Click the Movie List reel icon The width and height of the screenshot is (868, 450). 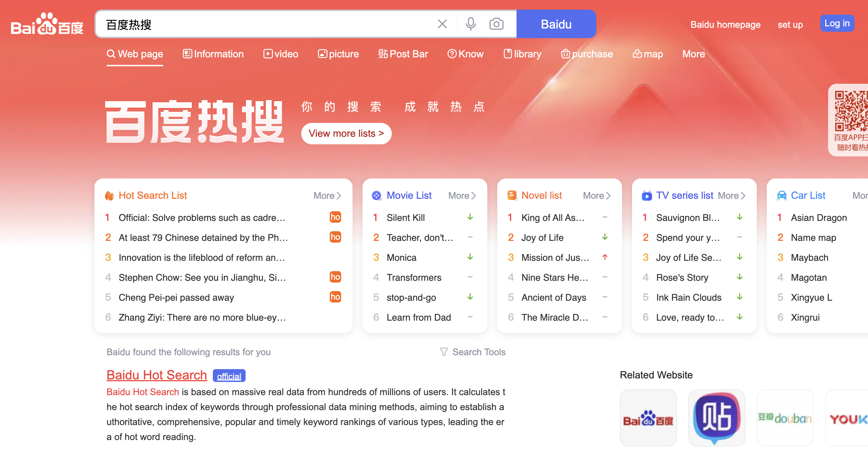click(x=377, y=195)
